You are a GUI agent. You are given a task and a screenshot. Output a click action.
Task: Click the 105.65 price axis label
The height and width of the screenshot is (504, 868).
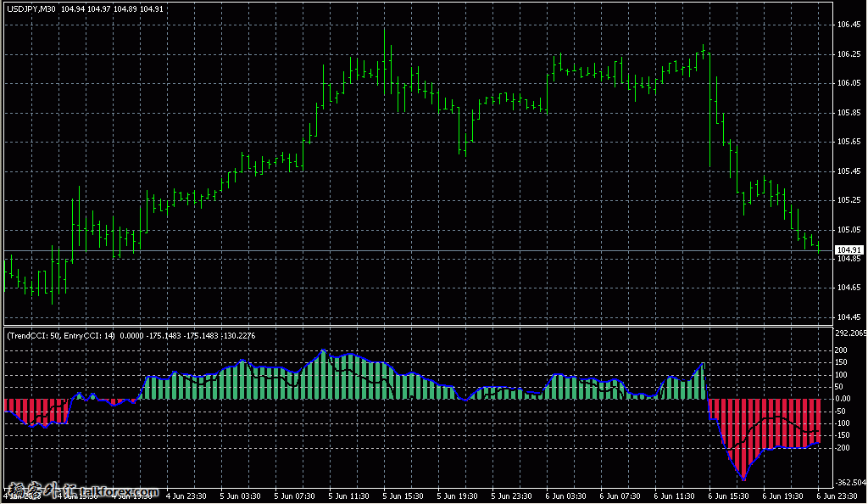[x=849, y=141]
